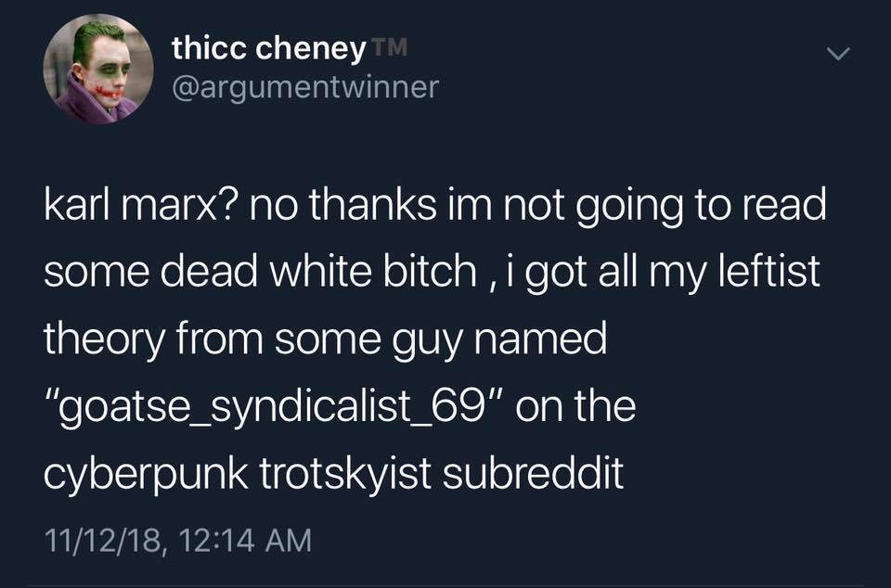Click the word subreddit in the tweet
This screenshot has width=891, height=588.
(x=533, y=473)
